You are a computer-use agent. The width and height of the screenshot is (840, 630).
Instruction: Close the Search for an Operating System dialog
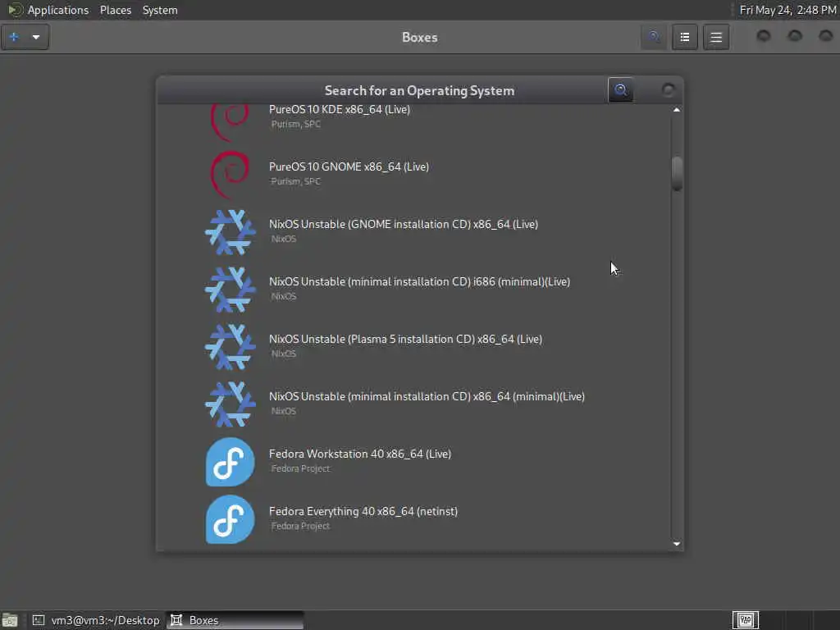(x=668, y=90)
